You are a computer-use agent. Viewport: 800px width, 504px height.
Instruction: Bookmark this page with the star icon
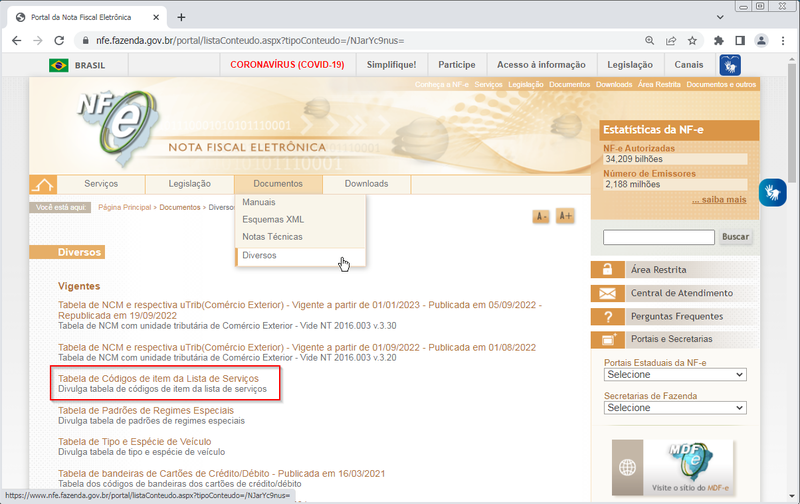coord(692,41)
